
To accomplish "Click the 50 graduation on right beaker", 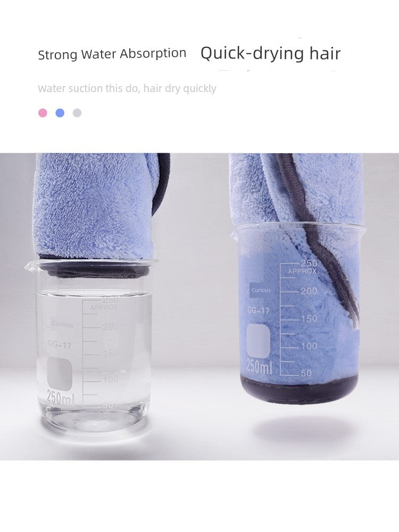I will click(x=306, y=373).
